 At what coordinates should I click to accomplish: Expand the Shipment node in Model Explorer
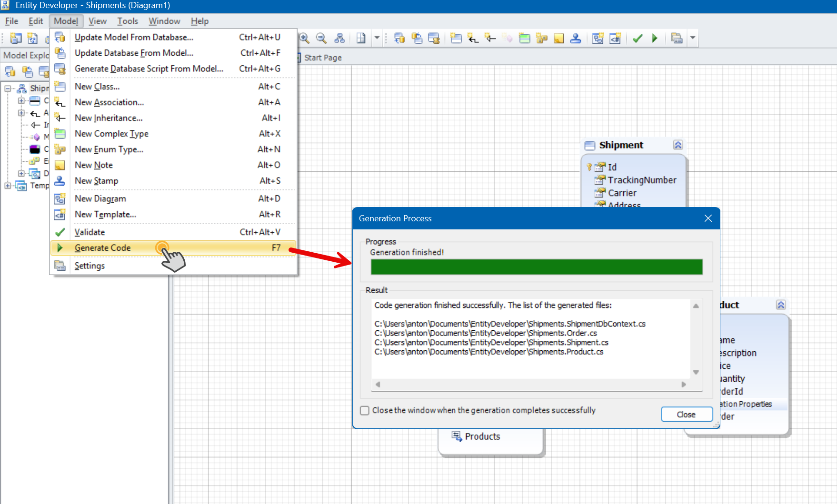pos(7,88)
